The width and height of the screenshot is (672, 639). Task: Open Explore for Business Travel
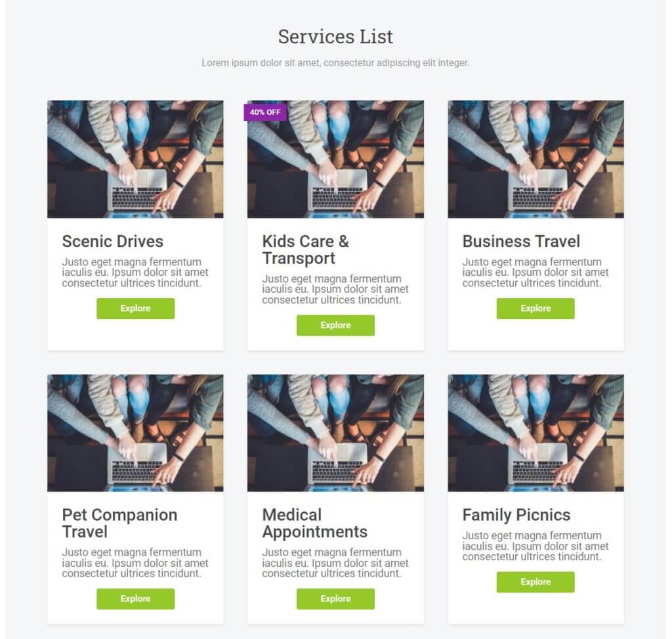click(535, 309)
